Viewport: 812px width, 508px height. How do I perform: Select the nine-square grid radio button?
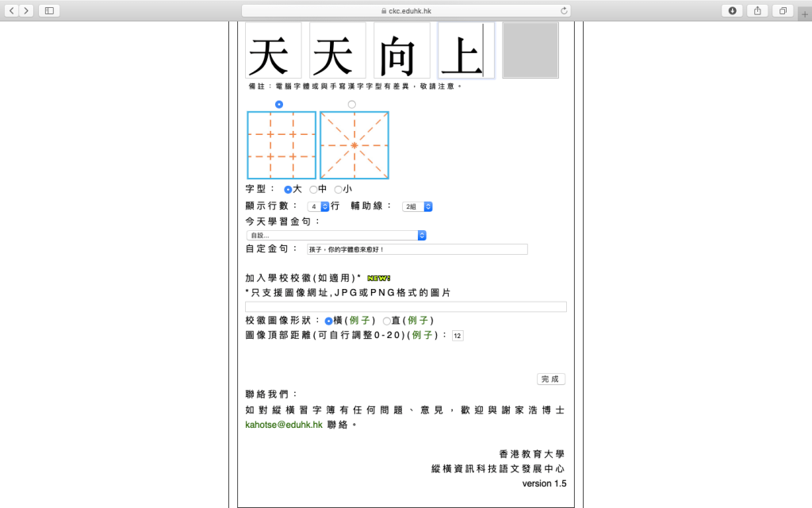coord(278,105)
